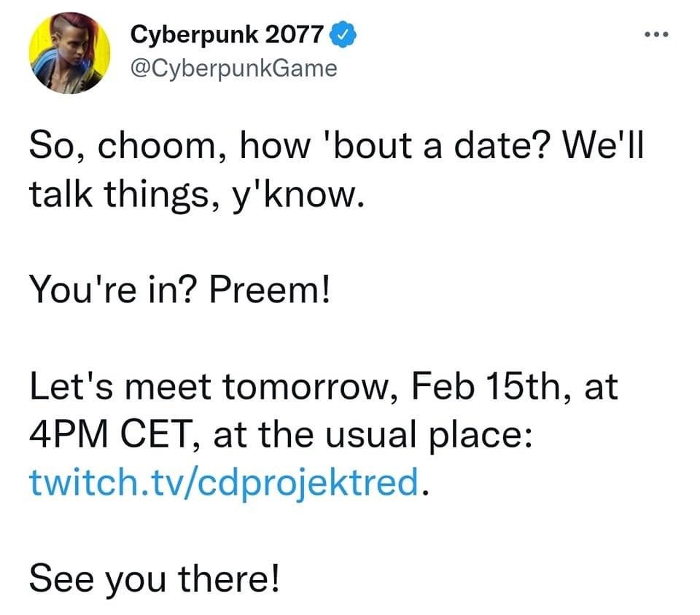Click the Cyberpunk 2077 display name
The image size is (700, 615).
tap(227, 34)
